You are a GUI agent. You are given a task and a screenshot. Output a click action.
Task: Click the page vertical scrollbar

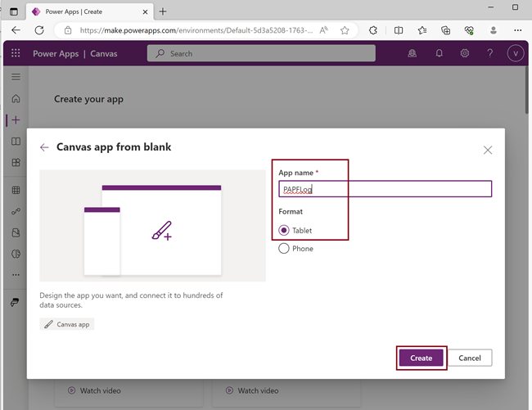(526, 90)
